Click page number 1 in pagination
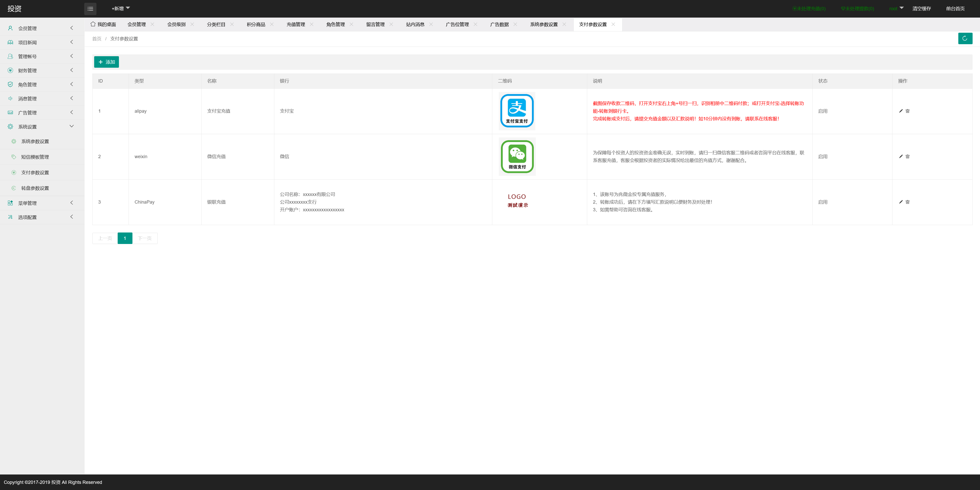980x490 pixels. pos(125,238)
